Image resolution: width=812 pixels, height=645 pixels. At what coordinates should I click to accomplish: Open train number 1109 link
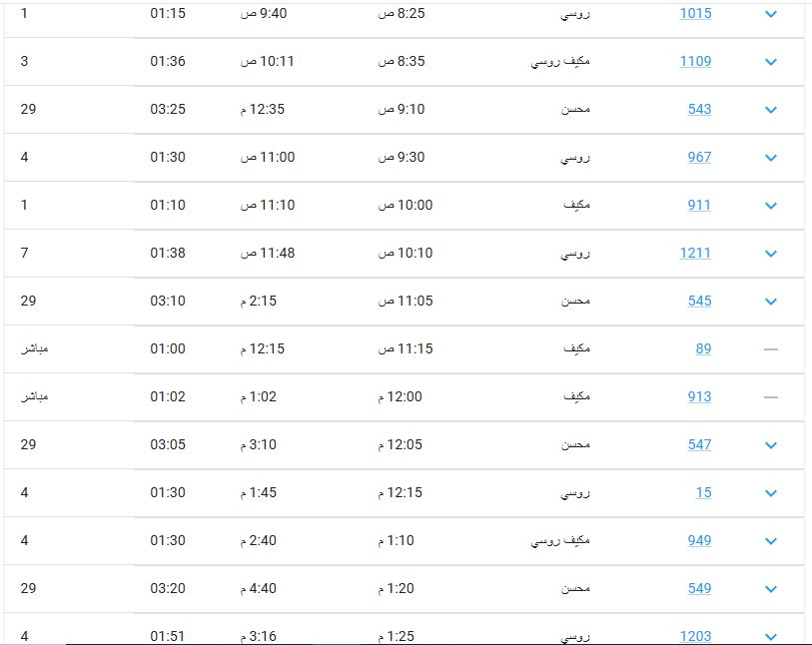click(695, 61)
